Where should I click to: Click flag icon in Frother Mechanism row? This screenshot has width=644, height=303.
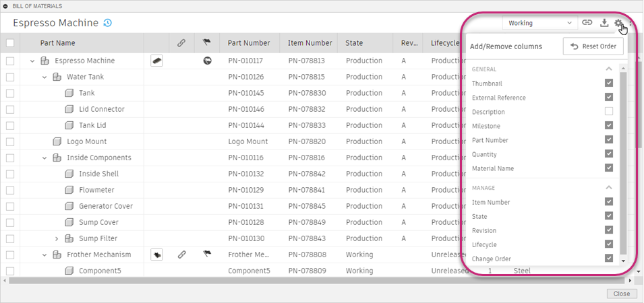pyautogui.click(x=206, y=255)
